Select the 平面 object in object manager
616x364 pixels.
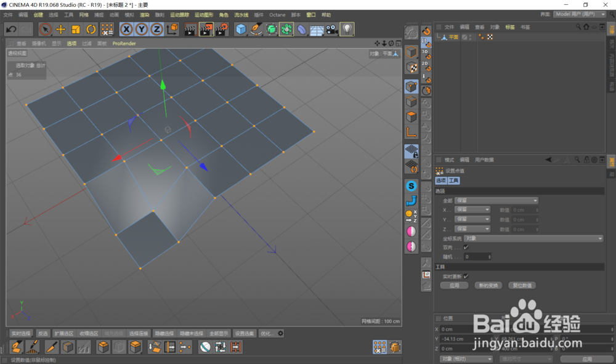pos(453,37)
